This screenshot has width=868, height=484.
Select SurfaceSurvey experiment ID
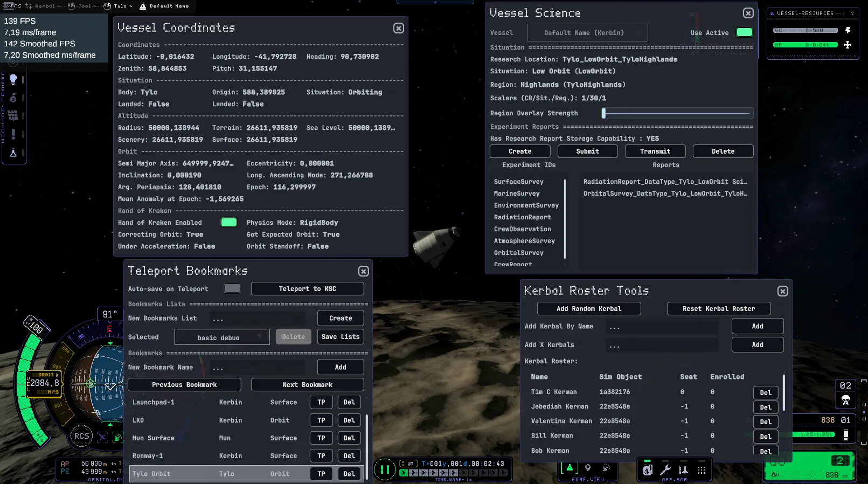coord(519,182)
